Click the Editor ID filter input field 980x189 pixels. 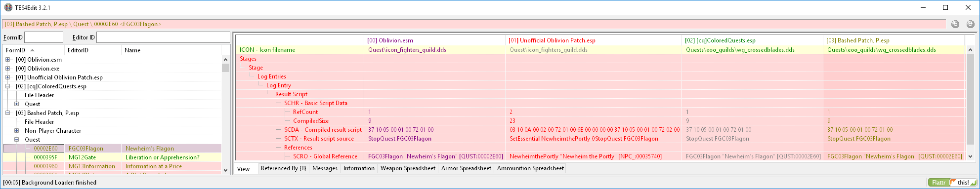coord(163,38)
